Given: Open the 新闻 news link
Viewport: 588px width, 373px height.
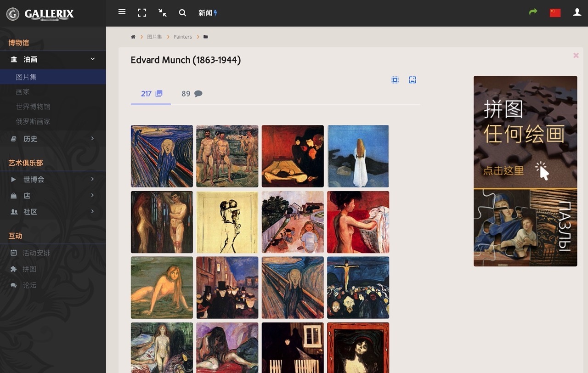Looking at the screenshot, I should (x=208, y=13).
